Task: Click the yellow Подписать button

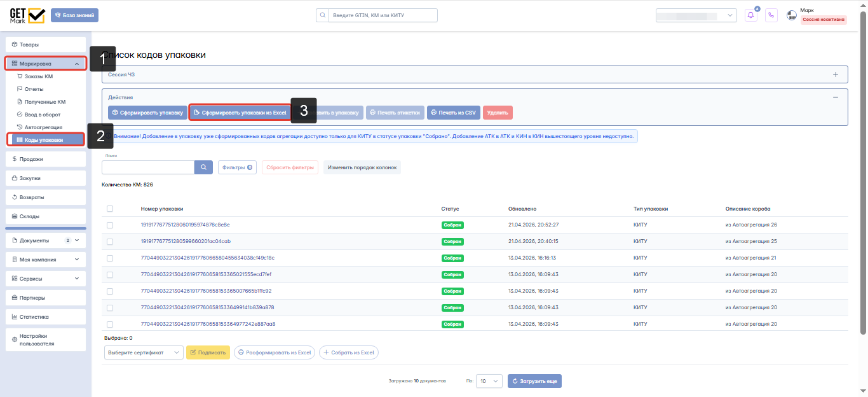Action: coord(208,352)
